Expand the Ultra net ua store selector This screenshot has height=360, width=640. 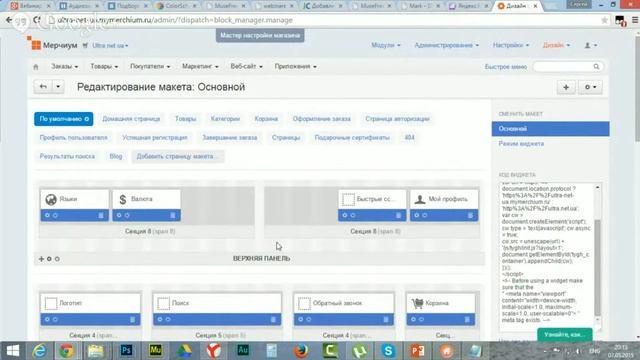pos(110,45)
